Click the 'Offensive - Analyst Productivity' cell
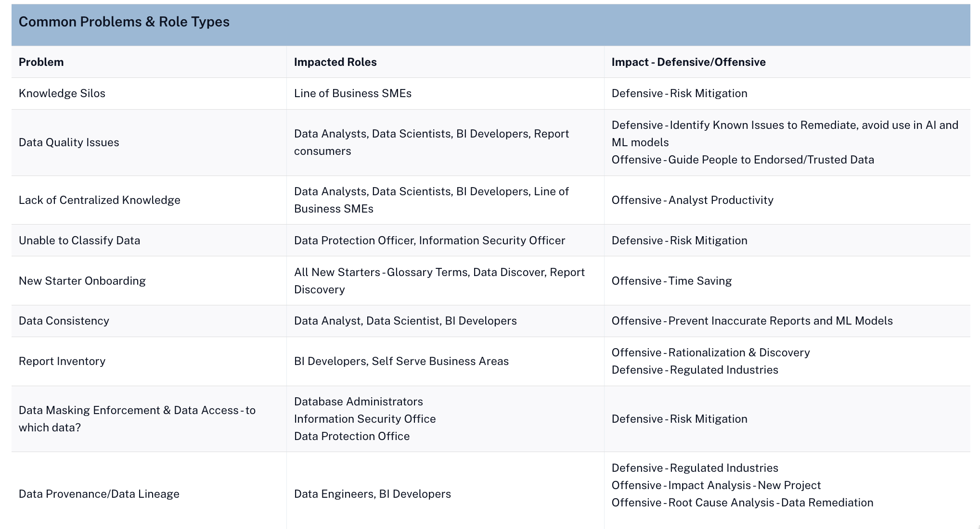The image size is (980, 529). point(692,200)
